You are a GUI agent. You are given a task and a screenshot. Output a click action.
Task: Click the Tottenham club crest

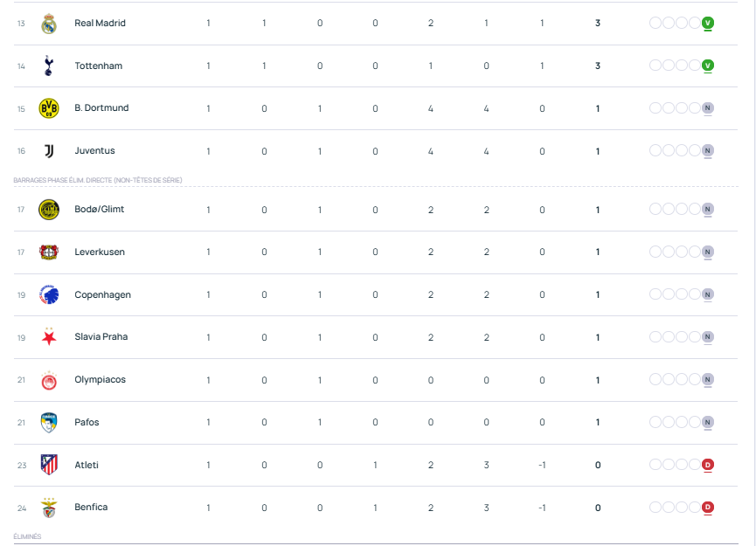[x=49, y=66]
